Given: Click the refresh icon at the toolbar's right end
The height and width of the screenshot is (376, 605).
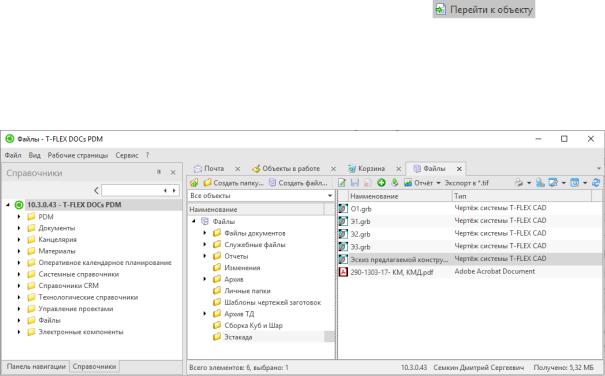Looking at the screenshot, I should [596, 183].
